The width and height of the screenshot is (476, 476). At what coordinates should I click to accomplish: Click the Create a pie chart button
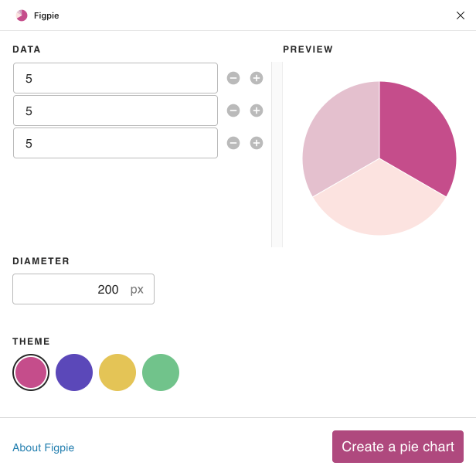click(x=398, y=447)
